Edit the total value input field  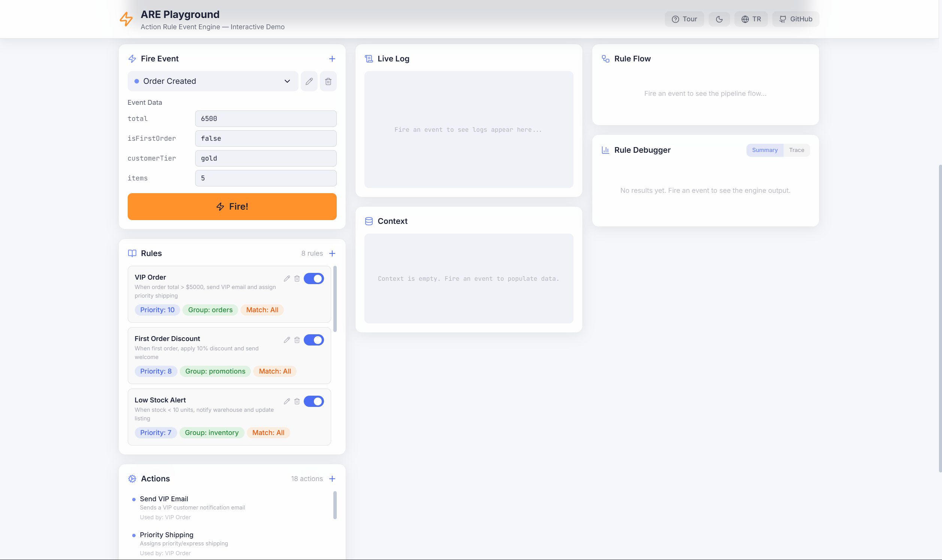(x=266, y=119)
